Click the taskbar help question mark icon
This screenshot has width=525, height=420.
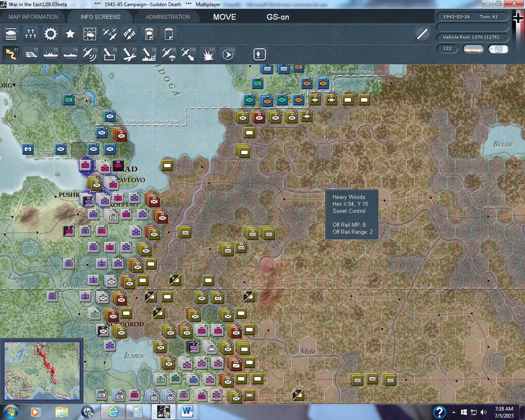(439, 412)
